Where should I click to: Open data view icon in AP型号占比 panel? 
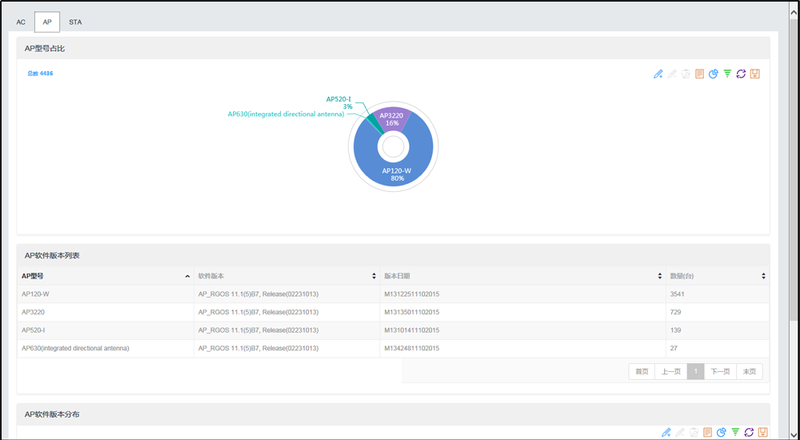[700, 74]
